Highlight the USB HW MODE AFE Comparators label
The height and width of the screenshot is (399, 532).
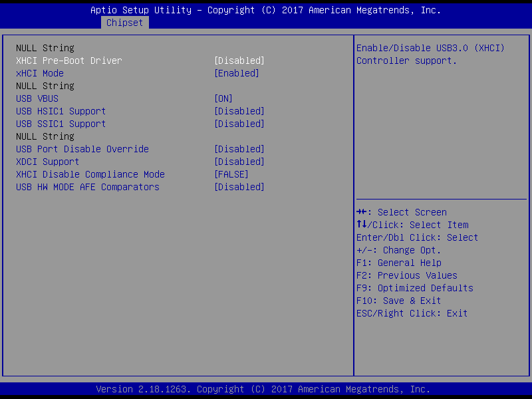(x=88, y=187)
